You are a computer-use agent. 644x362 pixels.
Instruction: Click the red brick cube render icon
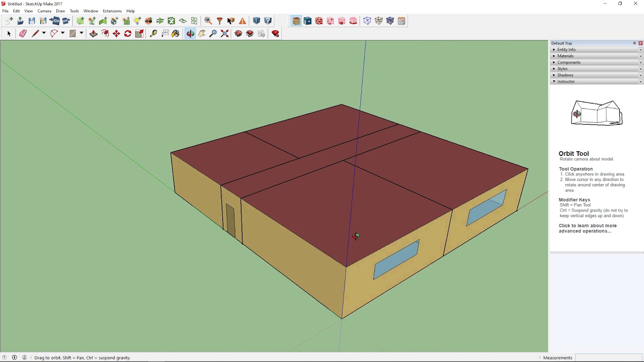(x=319, y=21)
